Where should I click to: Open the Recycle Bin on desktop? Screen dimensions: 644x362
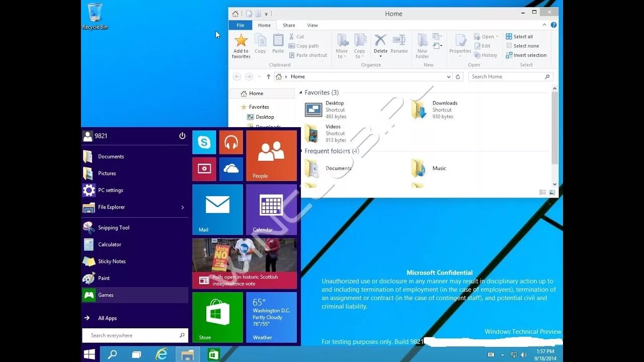point(95,16)
